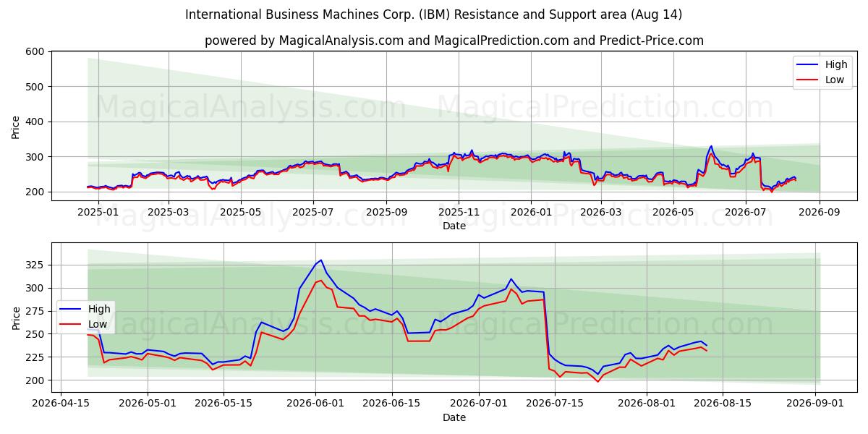Click the bottom chart x-axis label 2026-08-15
Screen dimensions: 868x434
tap(723, 404)
